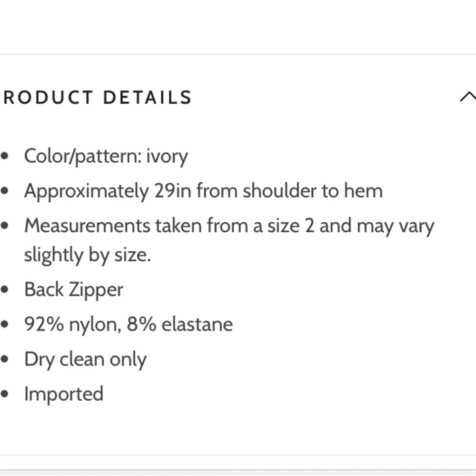The image size is (476, 476).
Task: Click the bullet beside Back Zipper
Action: point(4,289)
